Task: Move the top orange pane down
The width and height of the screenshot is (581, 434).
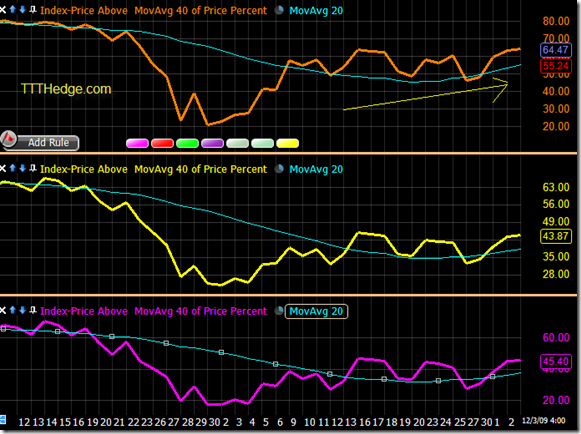Action: [23, 9]
